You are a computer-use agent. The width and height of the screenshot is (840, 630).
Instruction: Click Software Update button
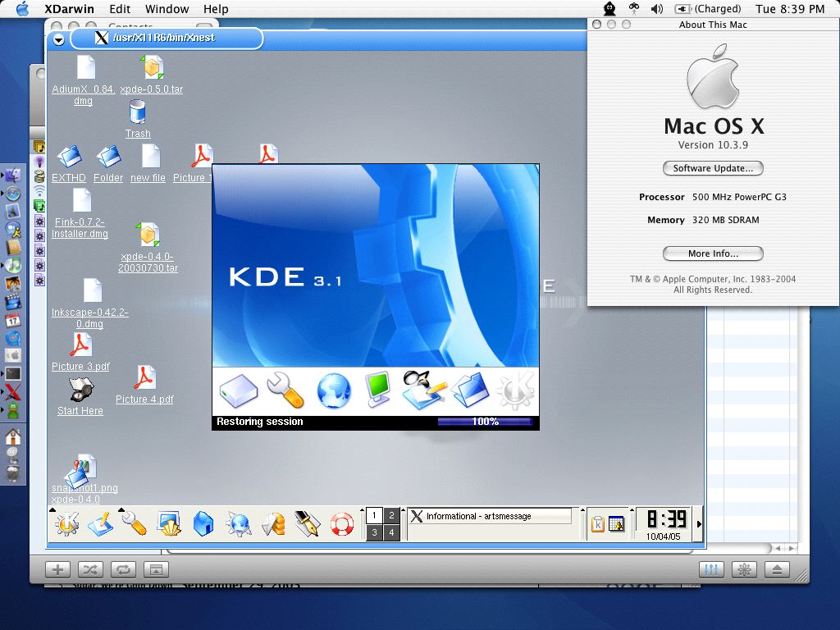(713, 168)
